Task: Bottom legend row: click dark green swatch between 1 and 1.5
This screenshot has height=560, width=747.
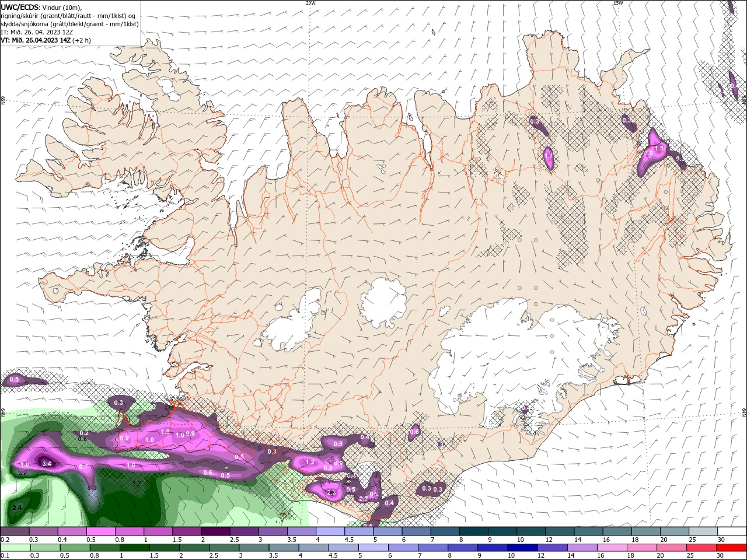Action: pos(134,548)
